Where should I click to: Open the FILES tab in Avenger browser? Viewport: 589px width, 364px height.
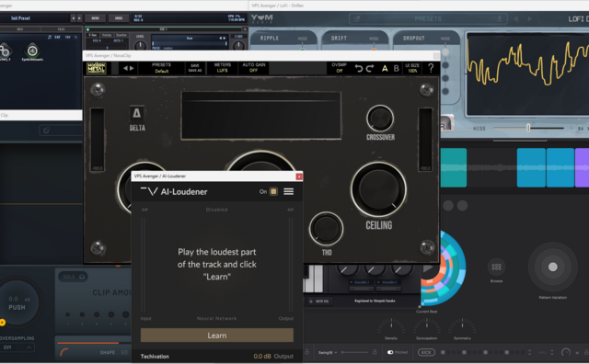62,29
